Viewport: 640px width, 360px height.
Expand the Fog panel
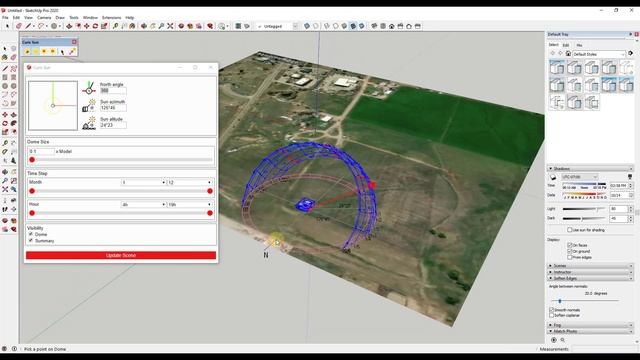(x=590, y=325)
